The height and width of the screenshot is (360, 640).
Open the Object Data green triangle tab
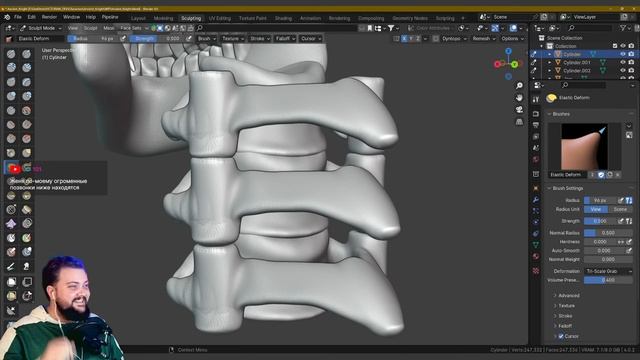[536, 244]
